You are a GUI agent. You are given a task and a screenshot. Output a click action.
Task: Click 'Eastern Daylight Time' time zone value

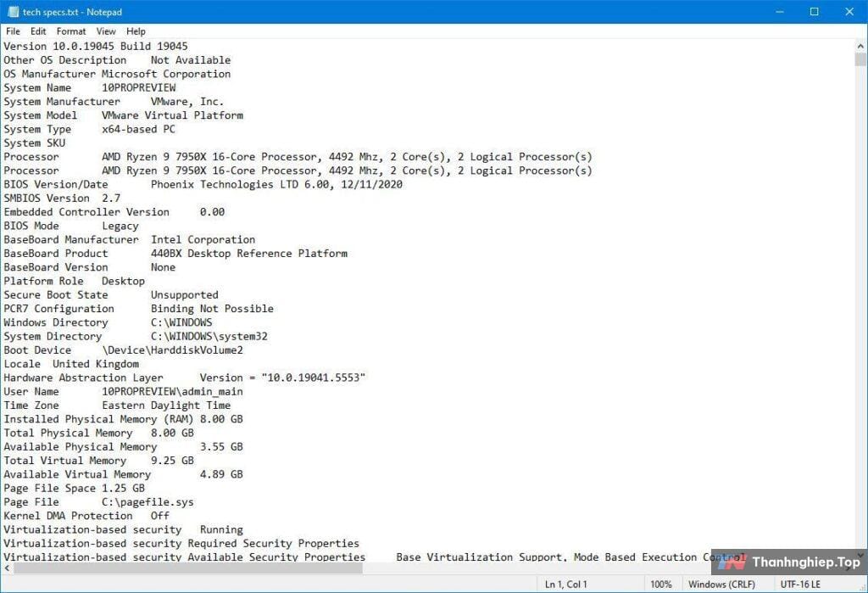tap(166, 406)
